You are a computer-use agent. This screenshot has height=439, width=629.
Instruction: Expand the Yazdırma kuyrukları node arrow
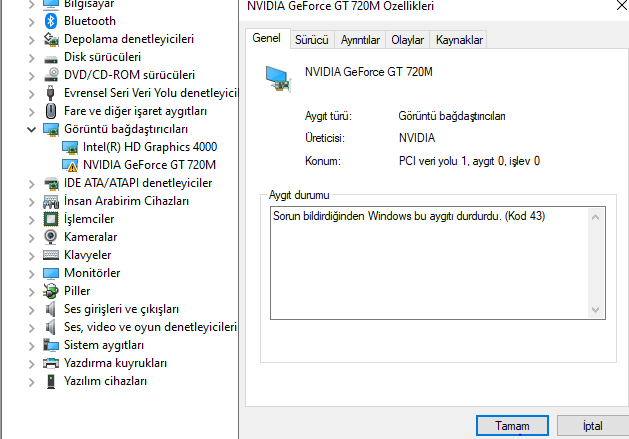click(32, 364)
